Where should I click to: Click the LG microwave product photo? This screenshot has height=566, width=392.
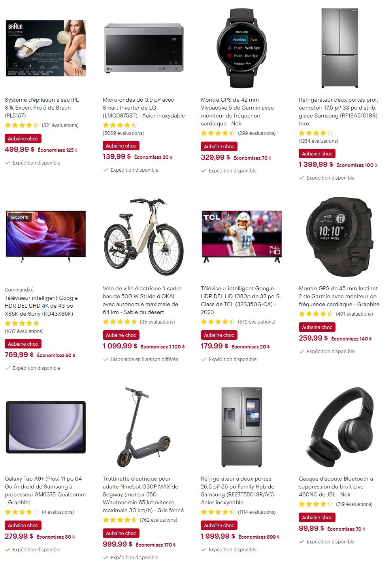pos(144,48)
